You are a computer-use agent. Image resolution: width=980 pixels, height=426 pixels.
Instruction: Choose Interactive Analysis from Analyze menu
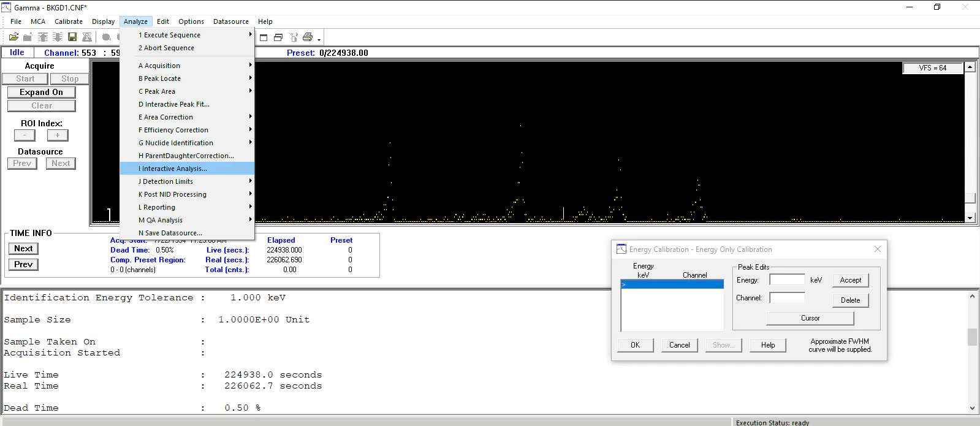click(x=187, y=169)
